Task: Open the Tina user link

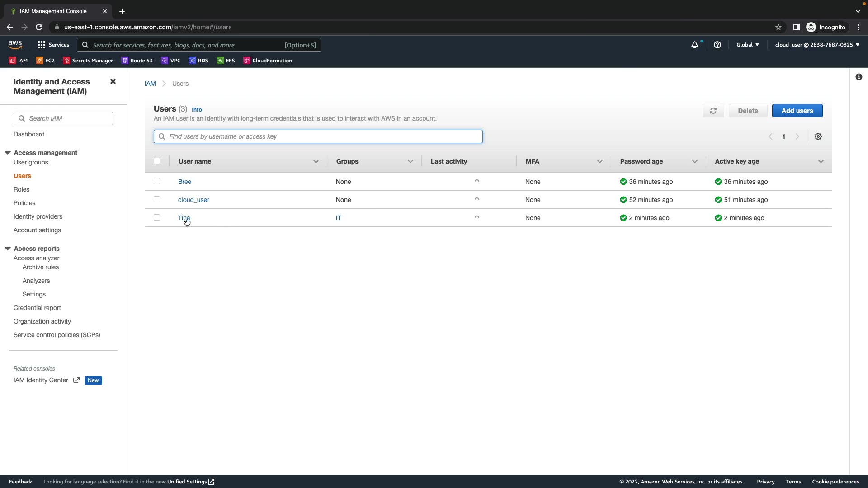Action: pyautogui.click(x=184, y=218)
